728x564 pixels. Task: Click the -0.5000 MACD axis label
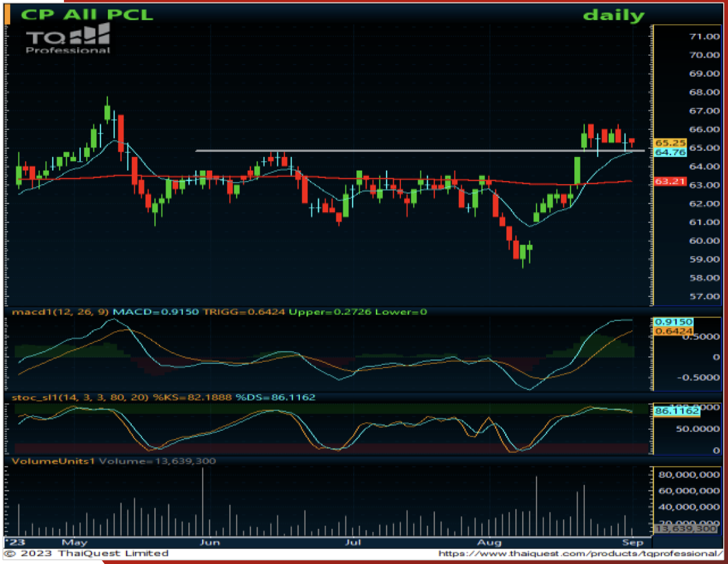point(699,377)
